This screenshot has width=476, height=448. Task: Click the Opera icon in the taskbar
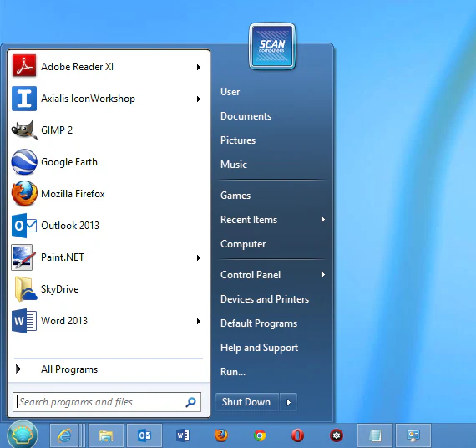(297, 435)
